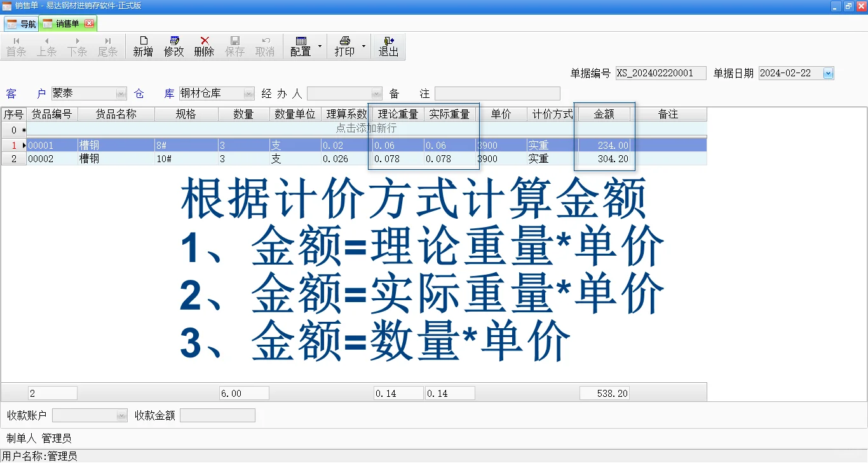Click product code cell 00001
This screenshot has height=463, width=868.
[x=52, y=146]
